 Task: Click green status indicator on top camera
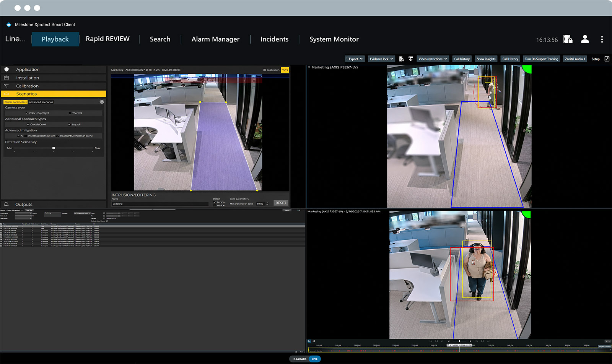click(x=527, y=68)
